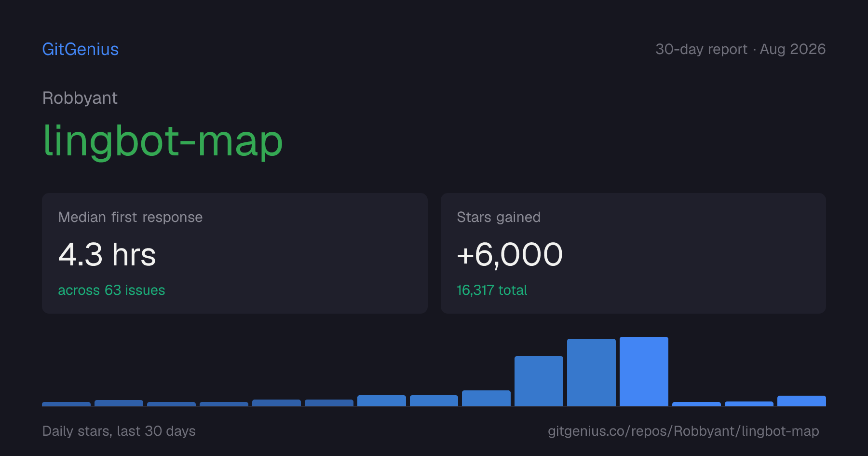Image resolution: width=868 pixels, height=456 pixels.
Task: Click the short bar right after the tallest bar
Action: tap(696, 404)
